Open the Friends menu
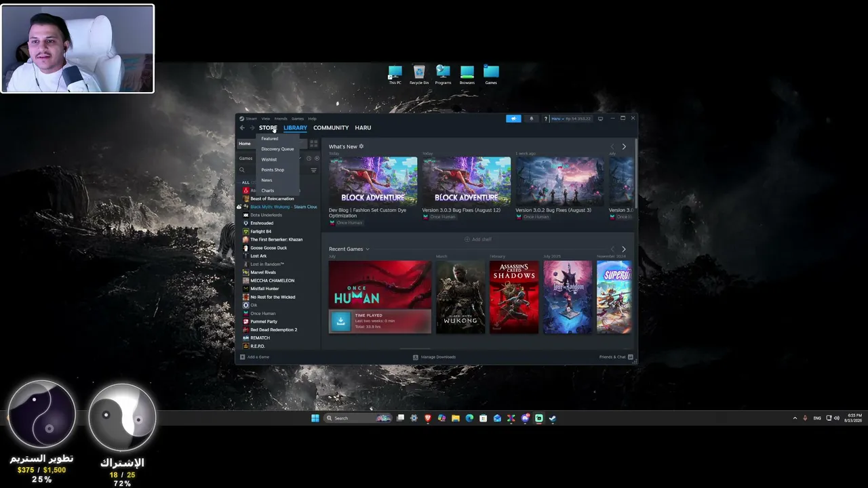This screenshot has height=488, width=868. (x=281, y=119)
